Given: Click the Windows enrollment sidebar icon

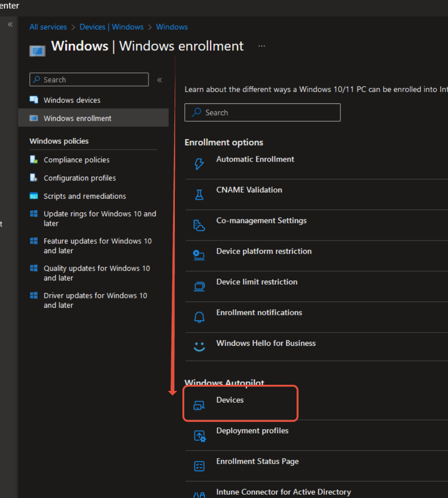Looking at the screenshot, I should pos(34,118).
